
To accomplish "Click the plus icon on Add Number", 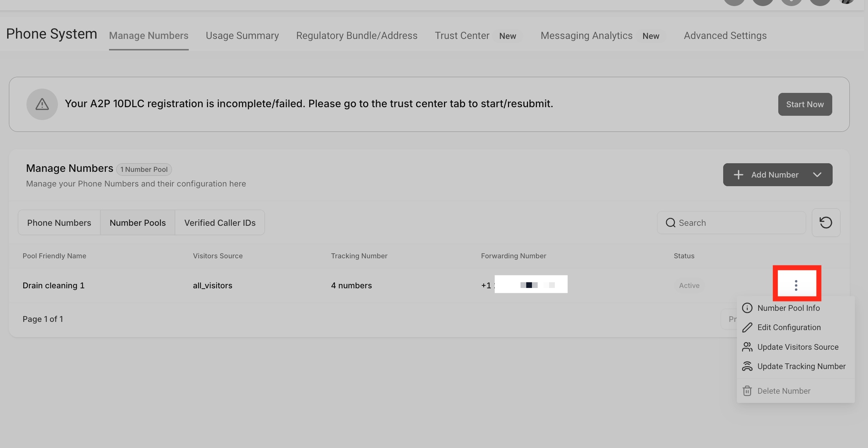I will (x=739, y=175).
